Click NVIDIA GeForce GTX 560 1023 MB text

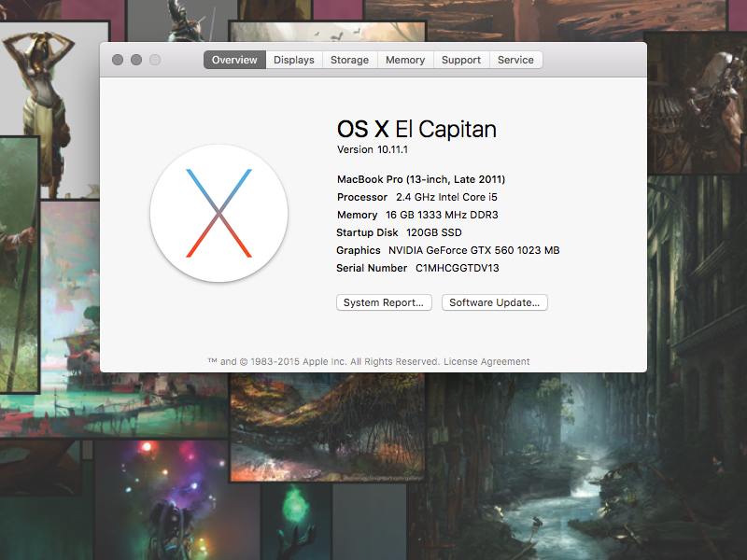[474, 250]
